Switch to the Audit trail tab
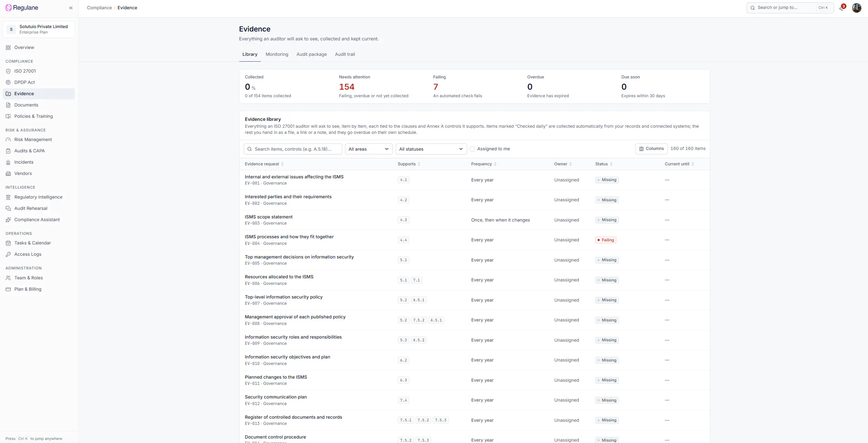868x443 pixels. point(345,54)
